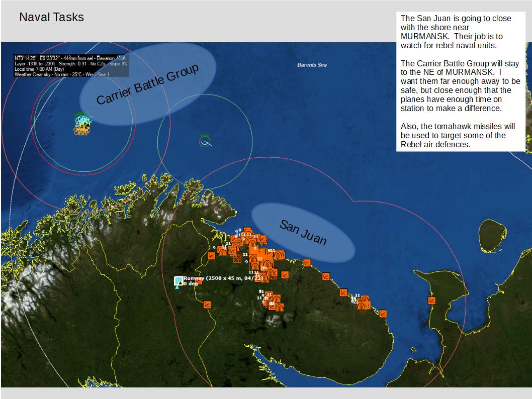Click the N73°14'25" coordinates line
This screenshot has height=399, width=532.
click(x=70, y=58)
